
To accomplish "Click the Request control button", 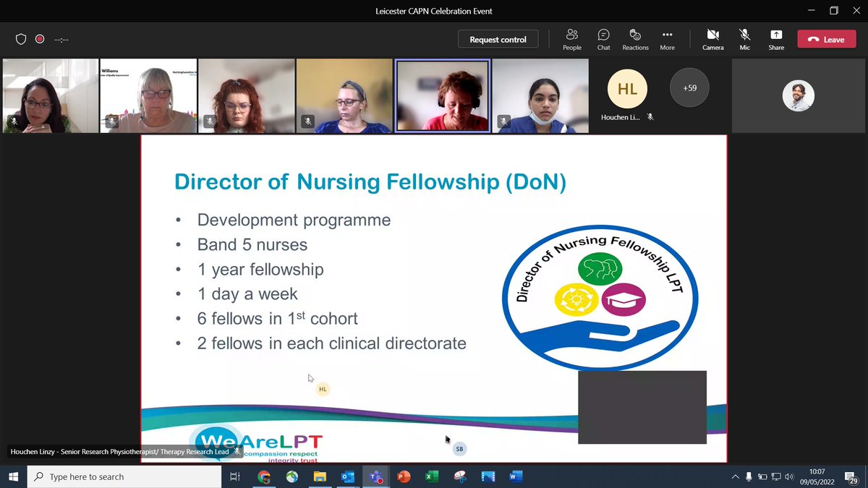I will tap(498, 40).
